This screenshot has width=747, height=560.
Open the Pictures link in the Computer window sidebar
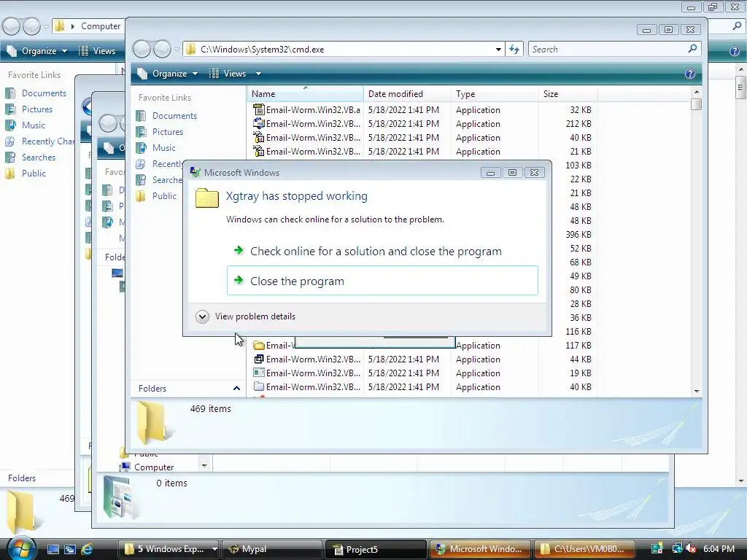click(x=37, y=109)
